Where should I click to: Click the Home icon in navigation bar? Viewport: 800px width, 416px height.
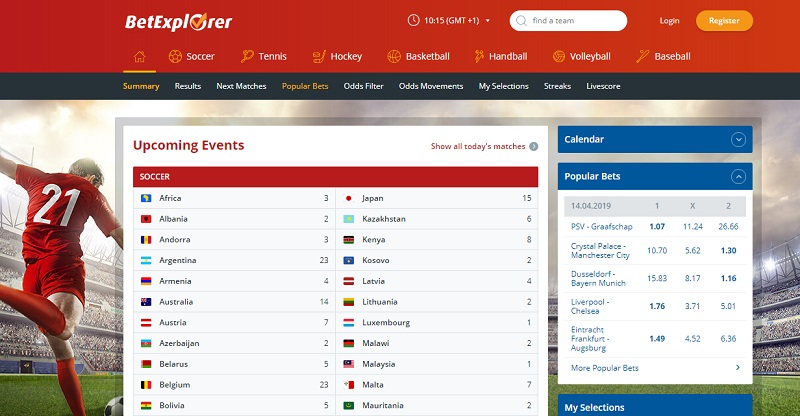click(139, 56)
